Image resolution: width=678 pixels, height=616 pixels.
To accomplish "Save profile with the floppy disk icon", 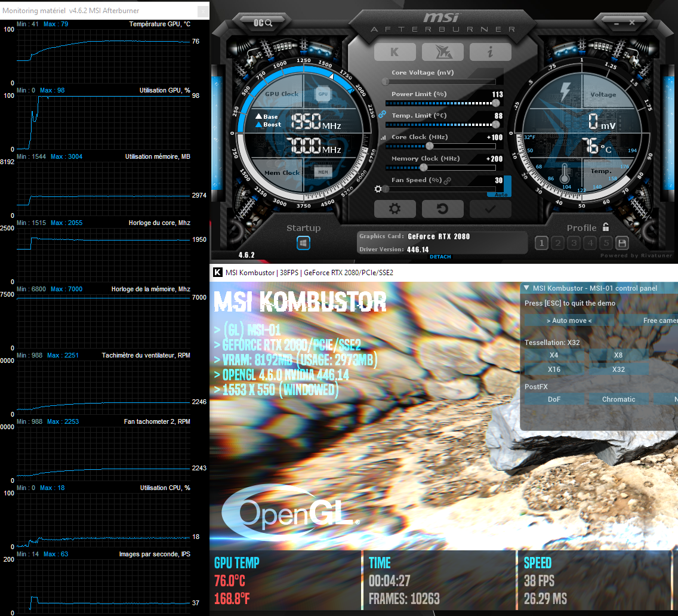I will coord(622,243).
